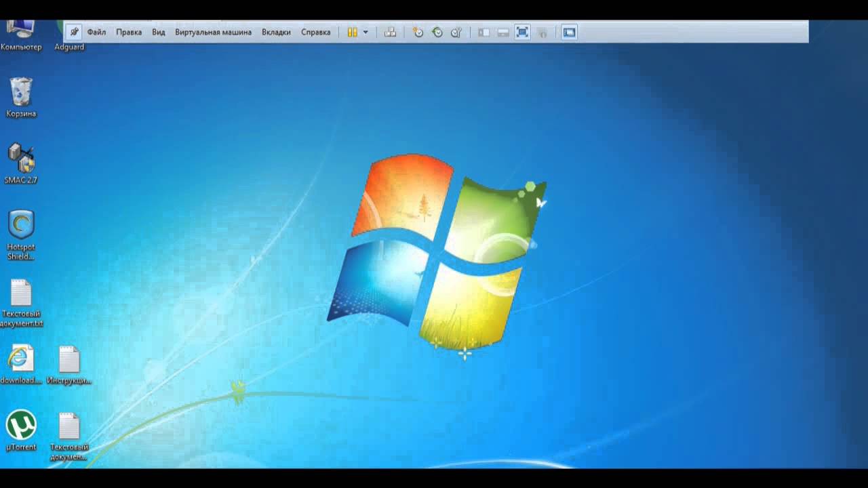
Task: Select the Корзина recycle bin icon
Action: coord(21,97)
